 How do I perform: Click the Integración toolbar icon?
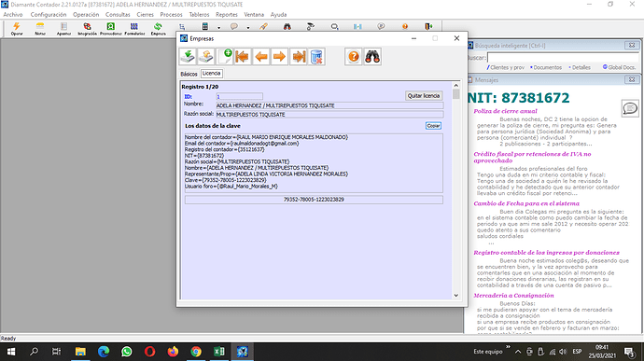(87, 29)
